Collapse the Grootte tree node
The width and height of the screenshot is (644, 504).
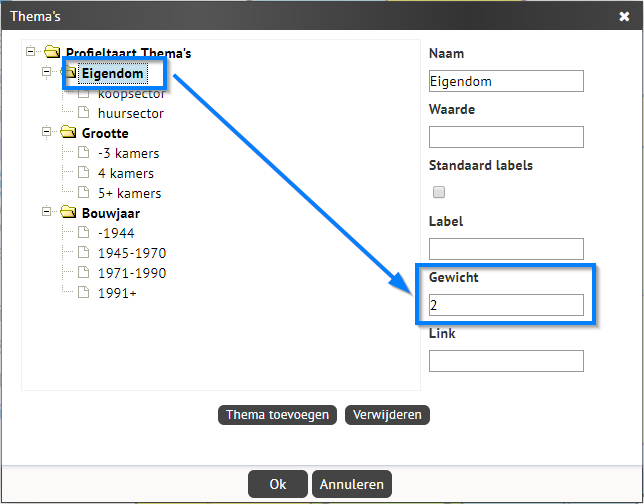click(x=46, y=132)
